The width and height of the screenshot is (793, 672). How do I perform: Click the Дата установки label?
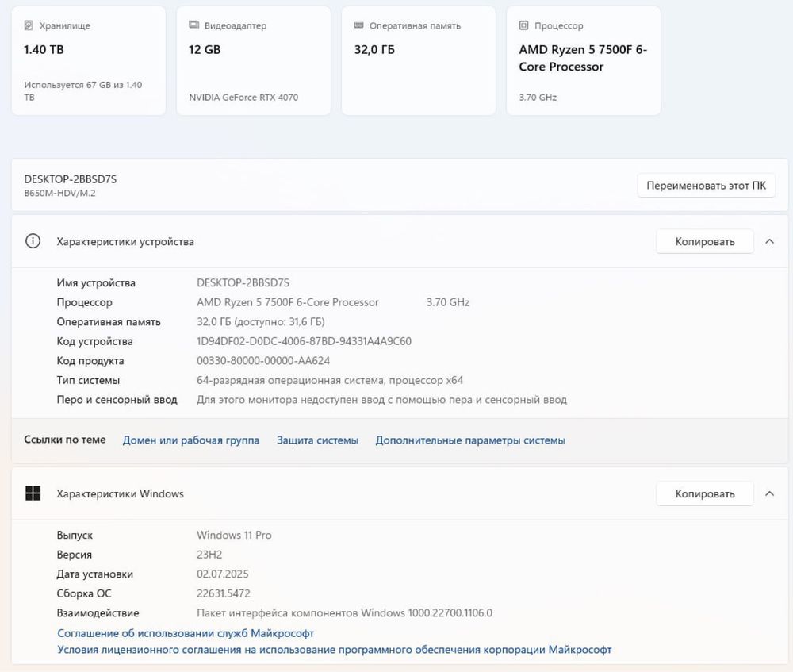coord(94,574)
